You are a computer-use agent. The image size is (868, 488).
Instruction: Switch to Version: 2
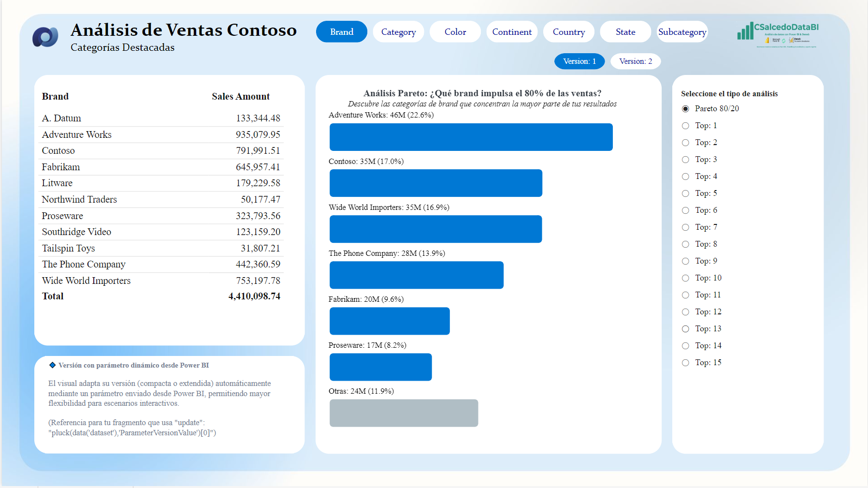coord(635,61)
